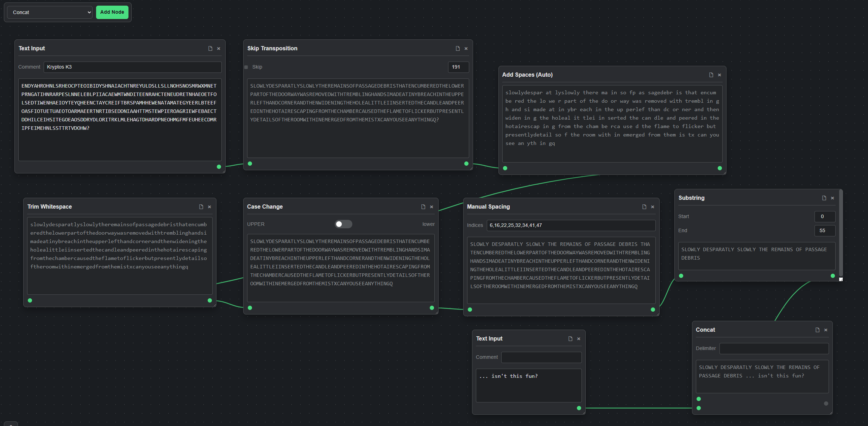Click the export icon on the Case Change node
Image resolution: width=868 pixels, height=426 pixels.
[423, 206]
